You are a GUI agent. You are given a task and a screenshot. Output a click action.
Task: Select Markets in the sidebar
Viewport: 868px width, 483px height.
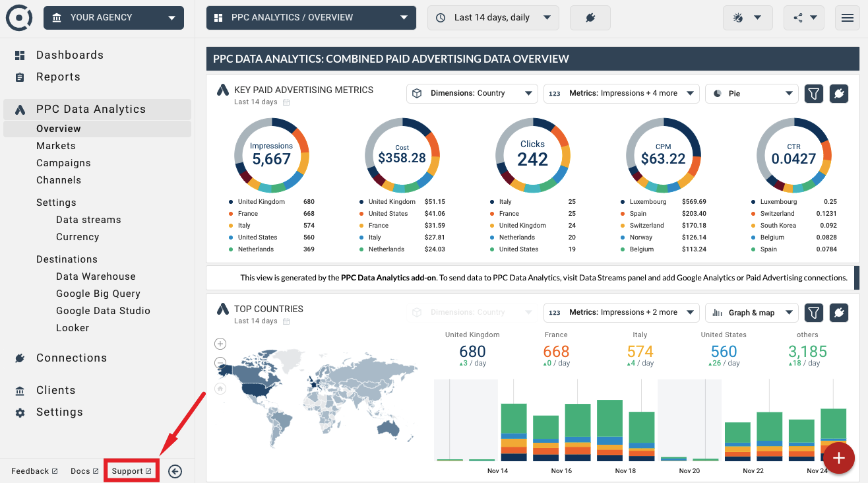click(56, 146)
